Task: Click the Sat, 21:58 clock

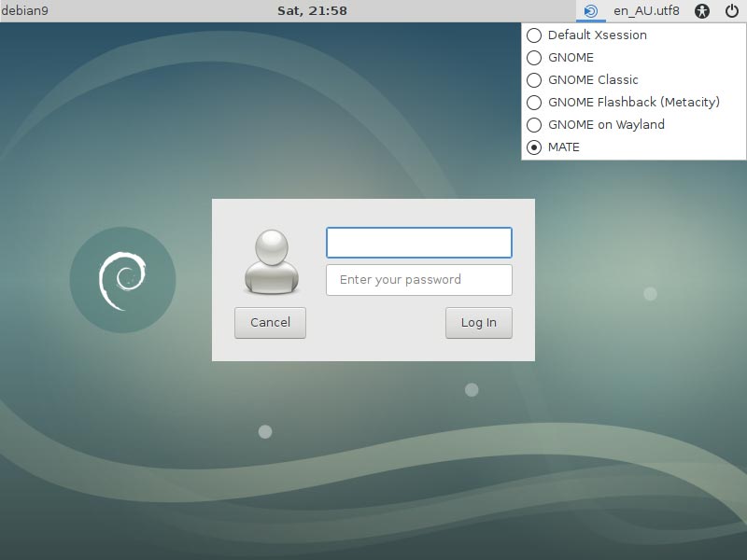Action: 313,10
